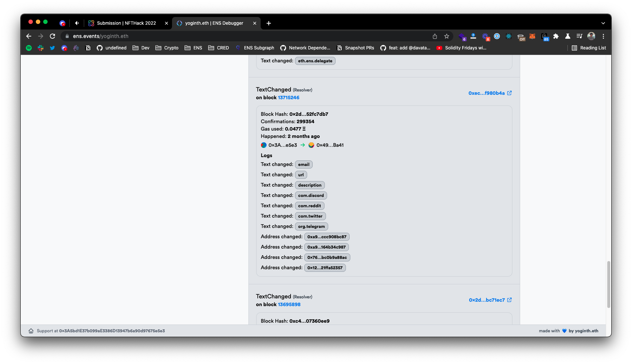The height and width of the screenshot is (364, 632).
Task: Reload the ens.events page
Action: pos(52,36)
